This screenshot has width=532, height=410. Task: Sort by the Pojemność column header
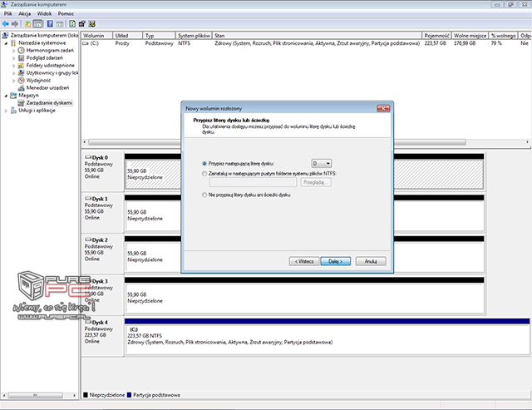coord(436,35)
